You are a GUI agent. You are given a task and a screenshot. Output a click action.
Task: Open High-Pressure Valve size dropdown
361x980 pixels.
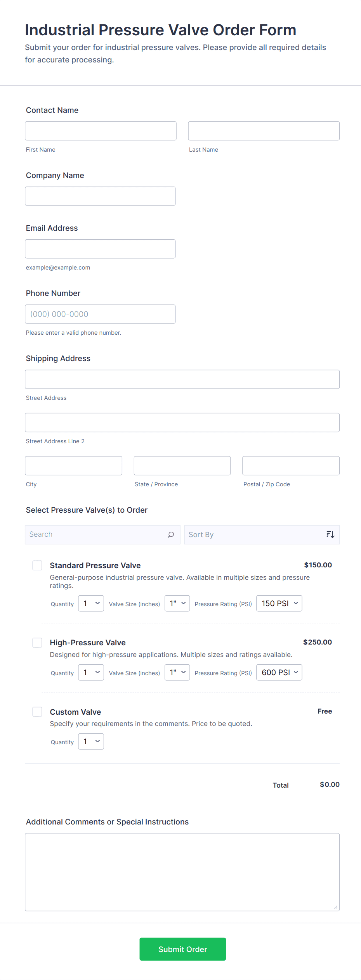(177, 672)
